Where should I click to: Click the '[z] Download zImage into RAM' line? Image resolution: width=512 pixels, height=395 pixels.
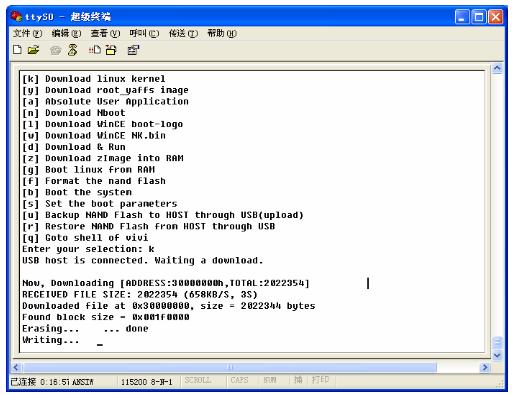[x=103, y=158]
